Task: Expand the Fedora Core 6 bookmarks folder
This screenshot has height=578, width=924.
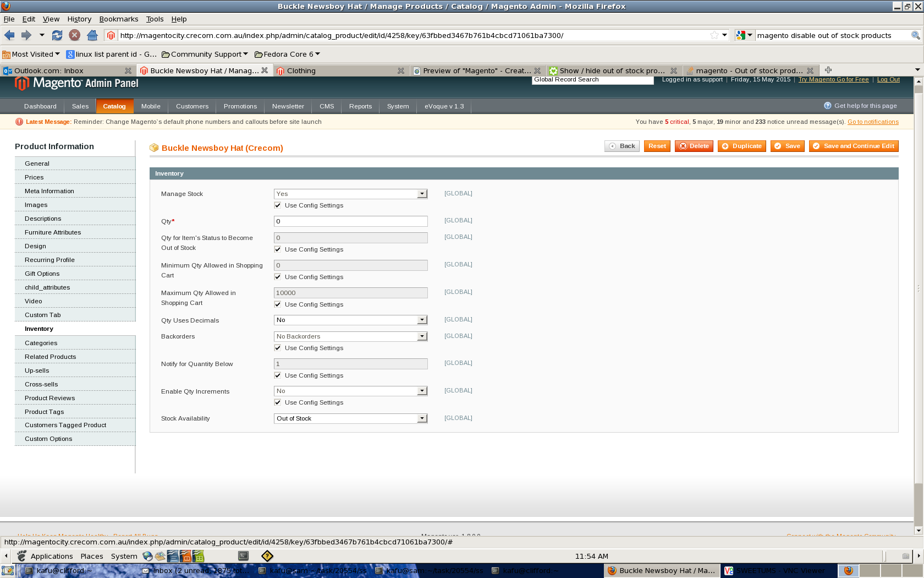Action: [x=287, y=54]
